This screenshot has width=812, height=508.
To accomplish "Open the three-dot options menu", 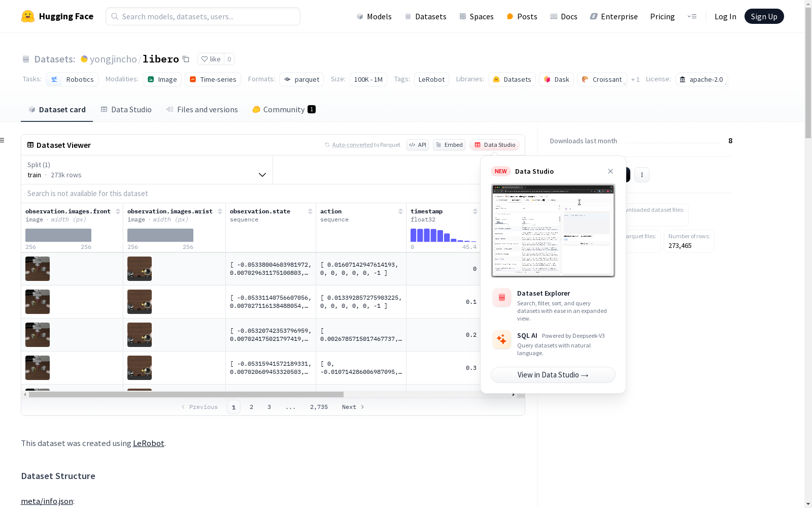I will click(x=642, y=175).
